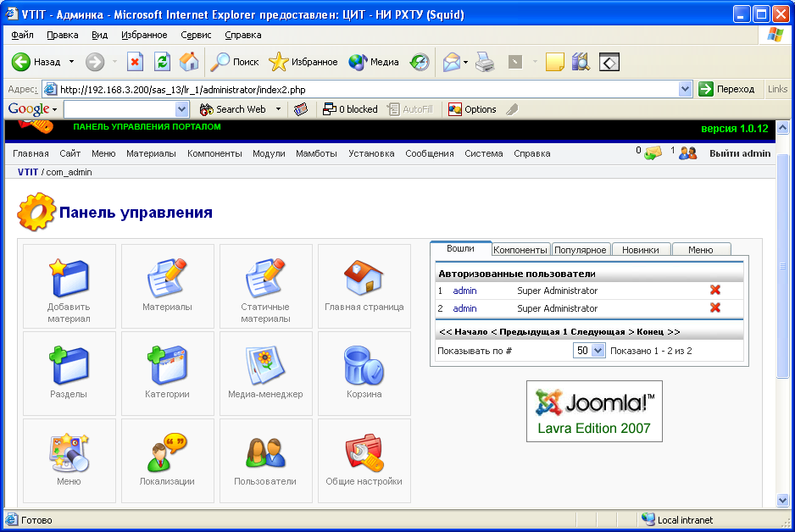Open the Избранное favorites toolbar button
This screenshot has height=532, width=795.
pyautogui.click(x=303, y=62)
